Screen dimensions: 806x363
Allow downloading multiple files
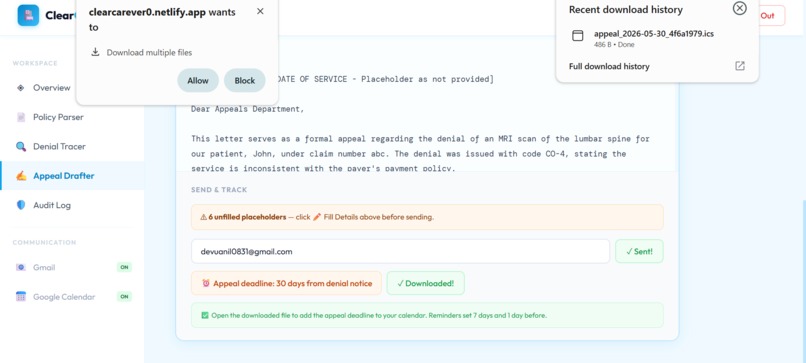tap(198, 81)
